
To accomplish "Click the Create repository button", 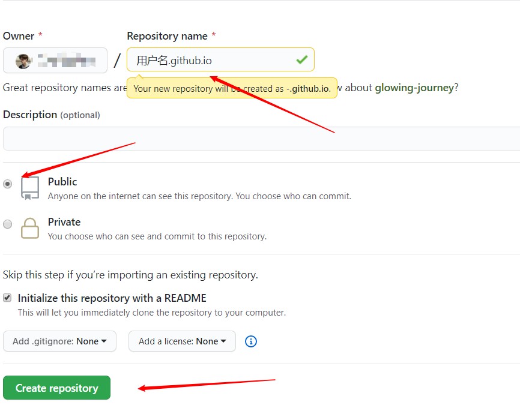I will coord(56,388).
